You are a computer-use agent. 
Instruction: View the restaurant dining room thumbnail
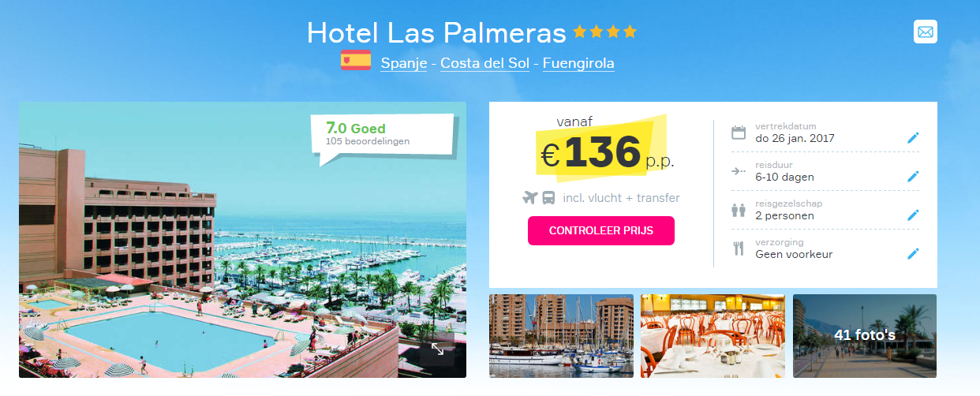713,336
